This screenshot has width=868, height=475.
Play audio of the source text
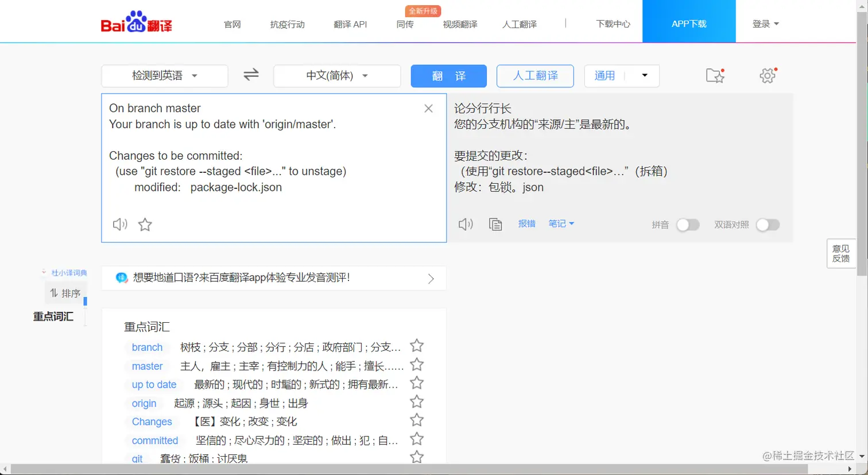pos(119,225)
